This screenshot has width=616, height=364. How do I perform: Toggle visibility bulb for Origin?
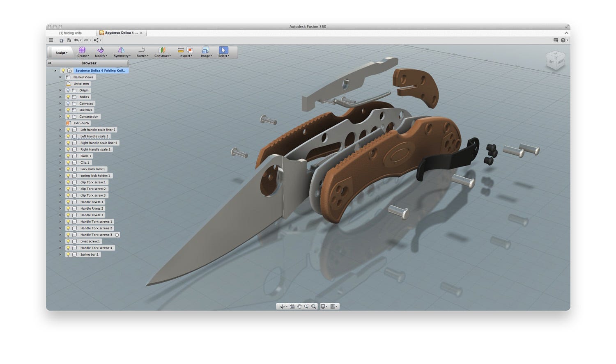(68, 90)
